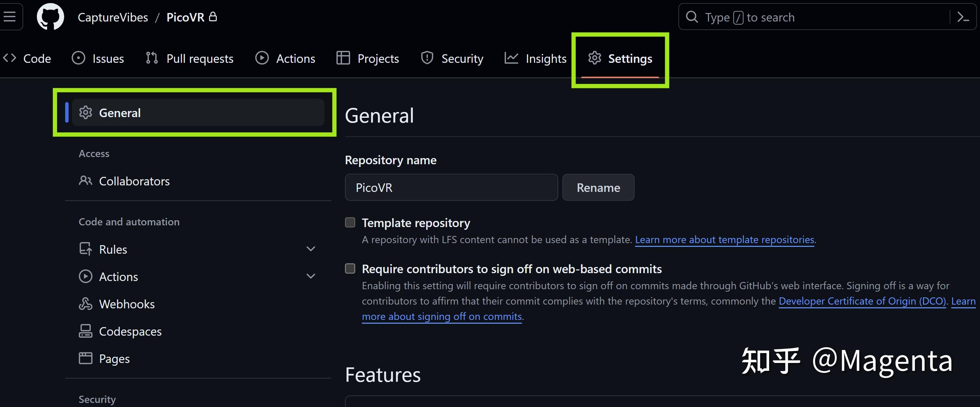The width and height of the screenshot is (980, 407).
Task: Click the Actions play icon in the top nav
Action: [x=262, y=58]
